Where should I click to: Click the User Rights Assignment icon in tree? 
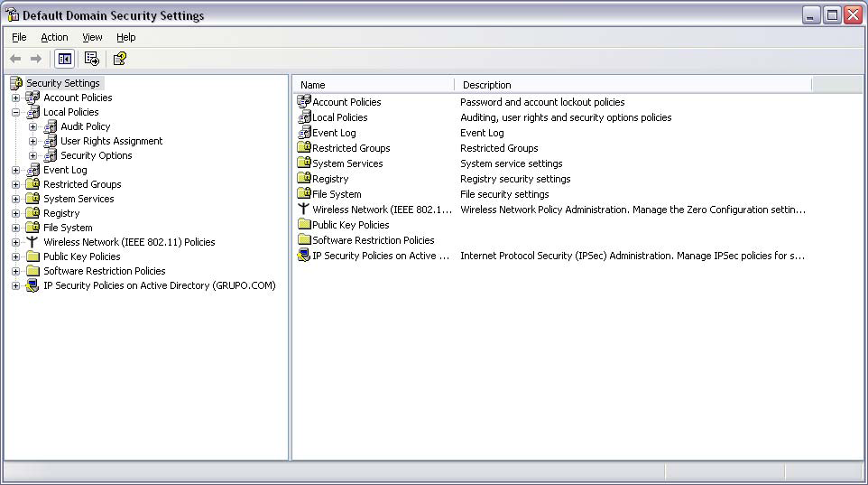point(51,141)
